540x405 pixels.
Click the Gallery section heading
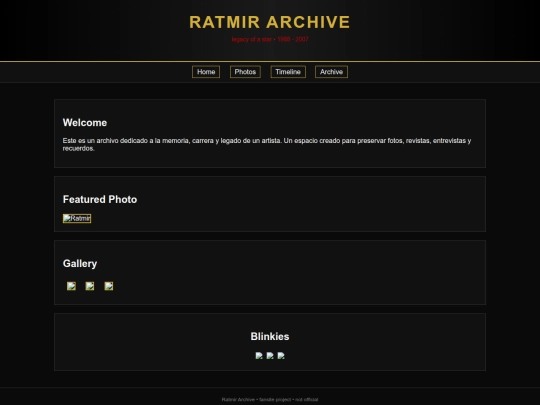point(80,263)
